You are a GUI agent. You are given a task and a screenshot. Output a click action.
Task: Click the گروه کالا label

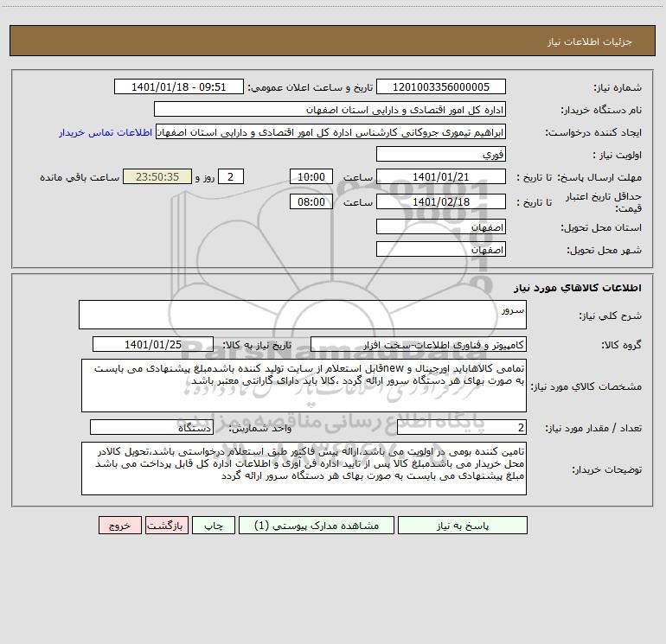(x=621, y=345)
